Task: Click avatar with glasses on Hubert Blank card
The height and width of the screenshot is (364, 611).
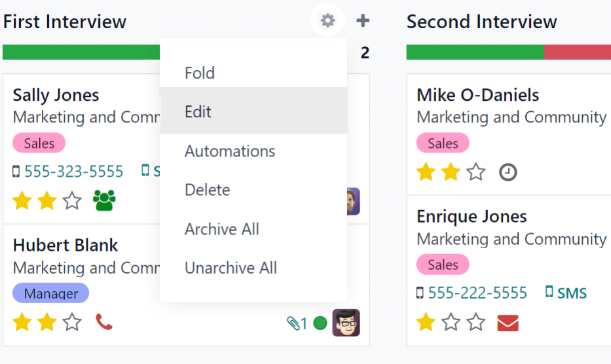Action: 346,323
